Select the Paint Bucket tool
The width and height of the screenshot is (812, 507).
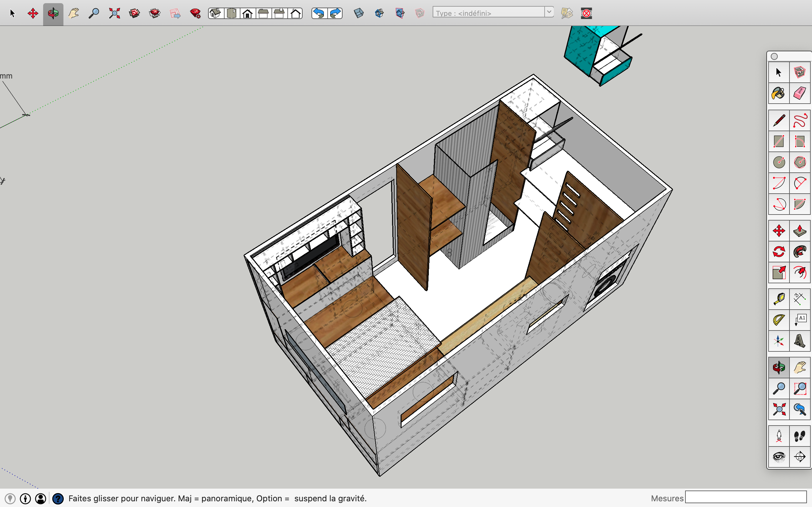click(x=778, y=93)
